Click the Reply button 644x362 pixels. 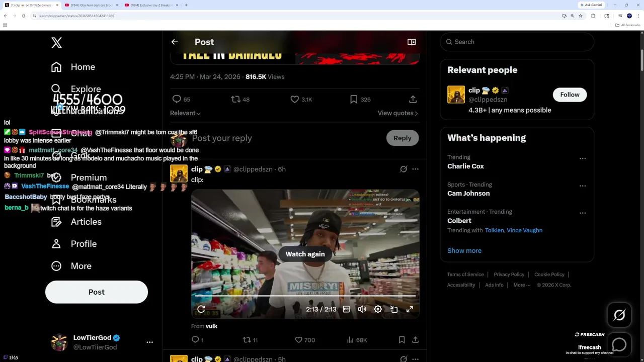(x=403, y=138)
